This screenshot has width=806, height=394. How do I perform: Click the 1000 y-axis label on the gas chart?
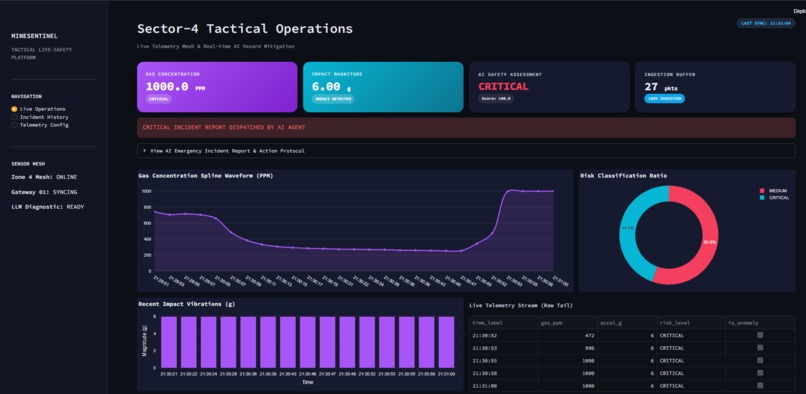coord(146,191)
